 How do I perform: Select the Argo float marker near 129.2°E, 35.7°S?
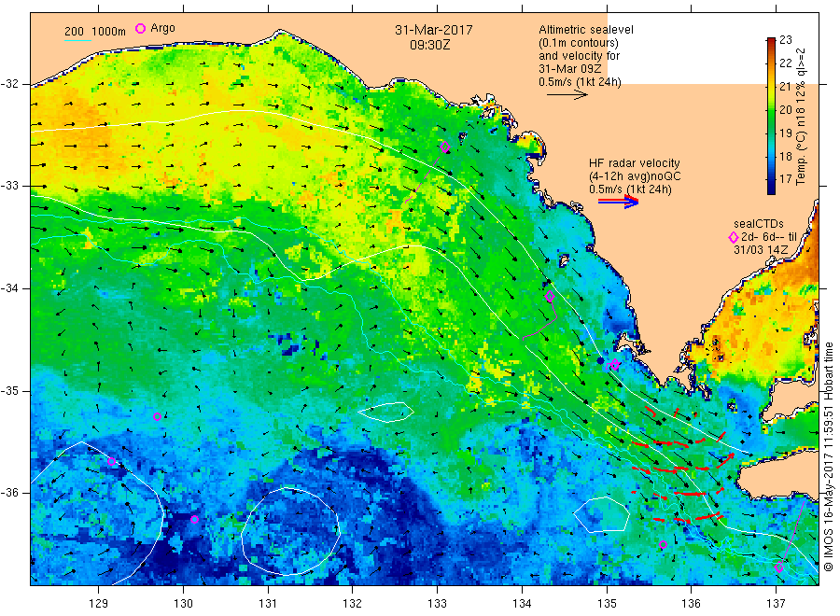(x=111, y=461)
